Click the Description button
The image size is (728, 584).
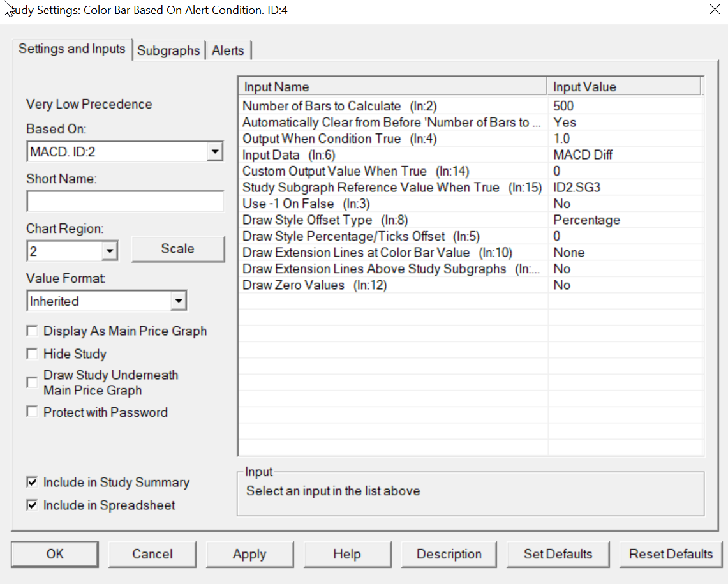pyautogui.click(x=449, y=554)
